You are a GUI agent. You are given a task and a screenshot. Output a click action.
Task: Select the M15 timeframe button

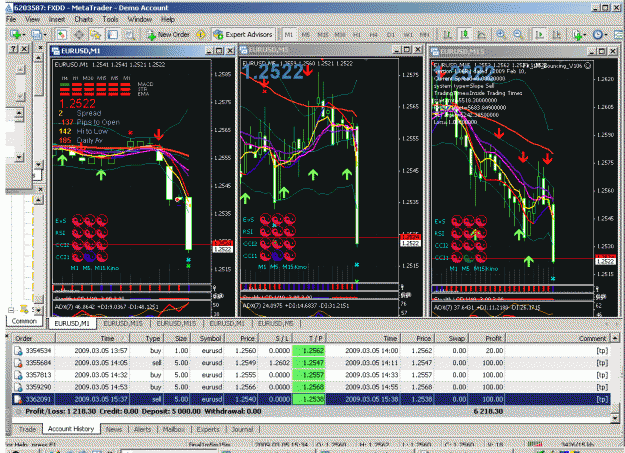tap(323, 35)
